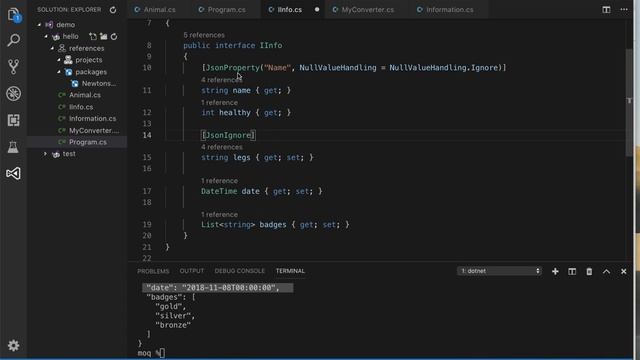The image size is (640, 360).
Task: Open the Output panel tab
Action: (x=191, y=271)
